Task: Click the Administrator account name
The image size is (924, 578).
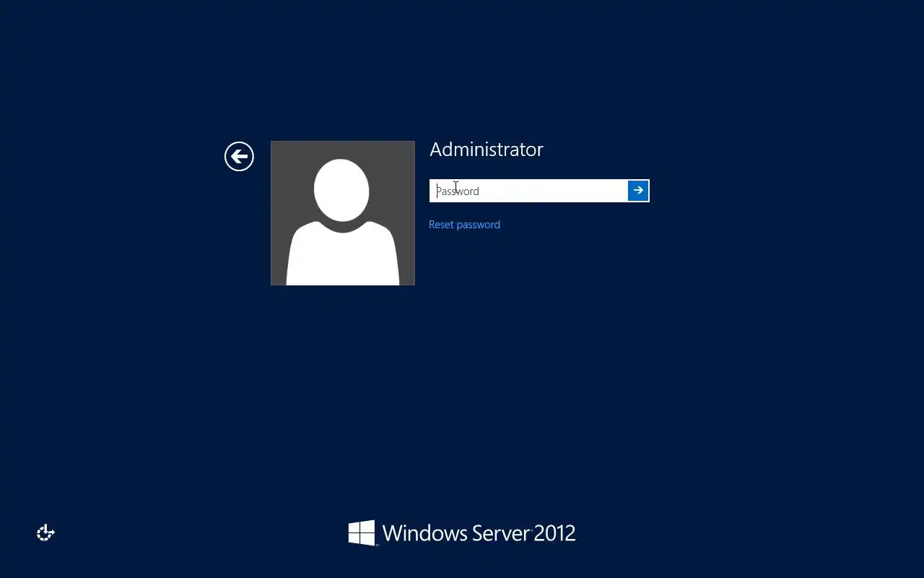Action: click(487, 150)
